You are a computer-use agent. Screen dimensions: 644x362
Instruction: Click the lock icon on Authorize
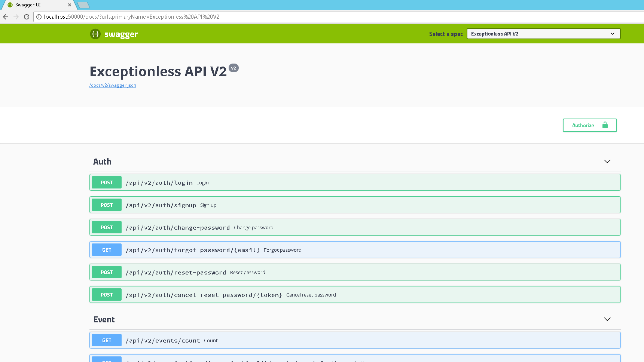pos(605,125)
